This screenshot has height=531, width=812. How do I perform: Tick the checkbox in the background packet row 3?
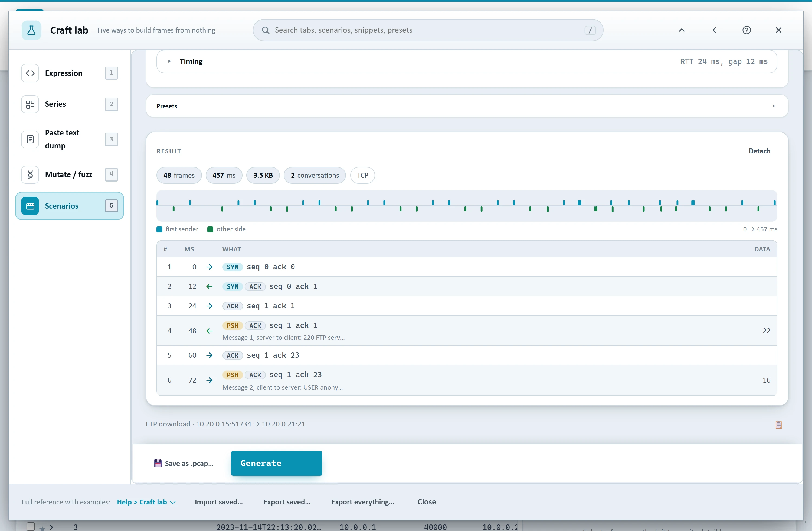31,526
